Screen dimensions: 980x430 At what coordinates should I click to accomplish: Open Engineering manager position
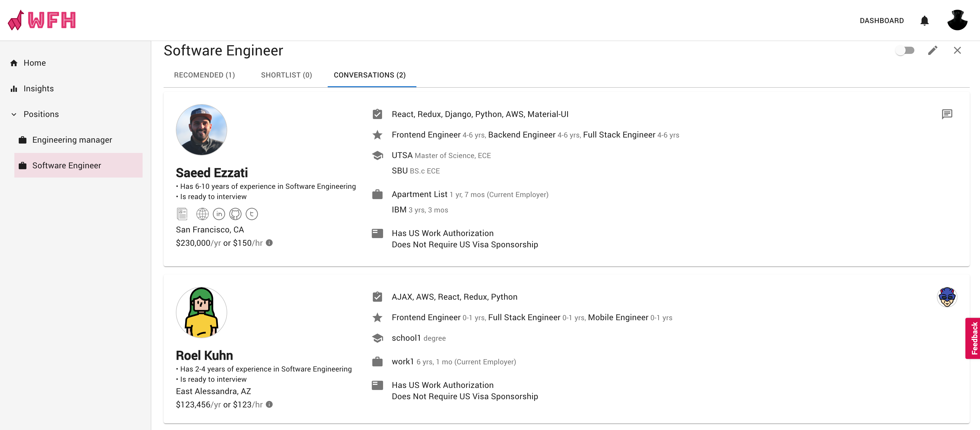click(x=72, y=140)
